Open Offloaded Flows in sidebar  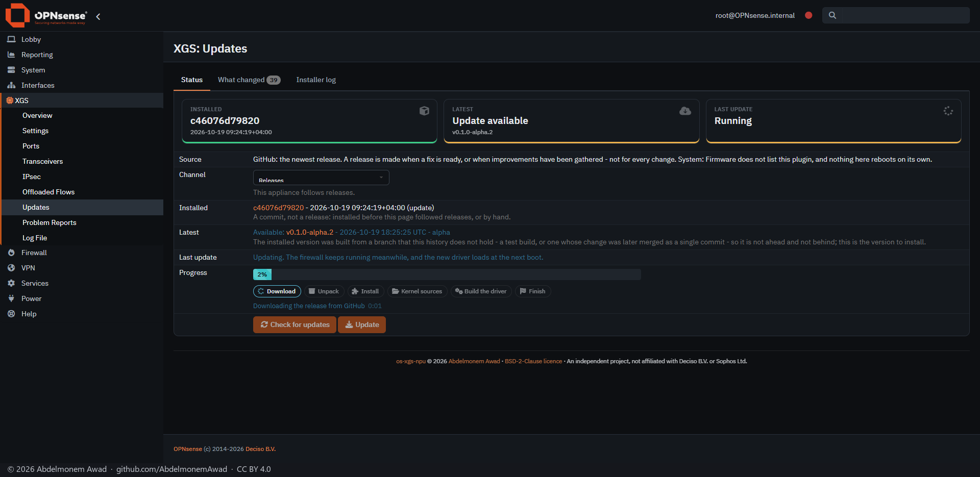pos(48,192)
